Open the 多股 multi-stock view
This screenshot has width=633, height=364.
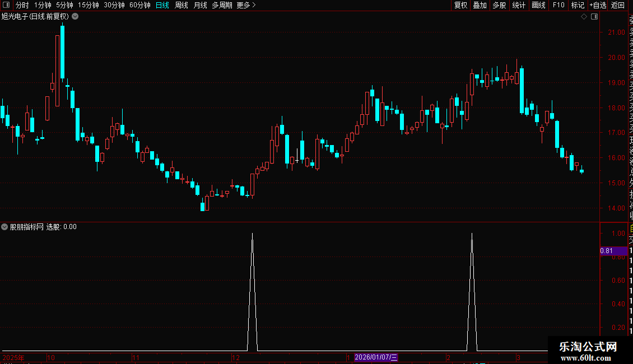tap(499, 5)
